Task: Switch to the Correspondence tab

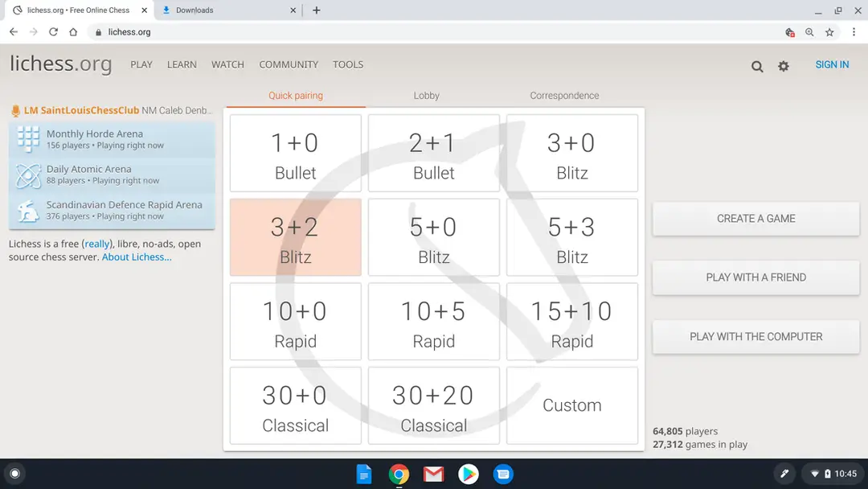Action: (x=564, y=95)
